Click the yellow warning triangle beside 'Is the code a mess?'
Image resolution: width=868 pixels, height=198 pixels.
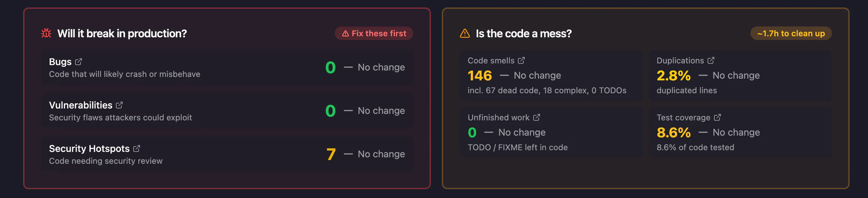pos(465,33)
